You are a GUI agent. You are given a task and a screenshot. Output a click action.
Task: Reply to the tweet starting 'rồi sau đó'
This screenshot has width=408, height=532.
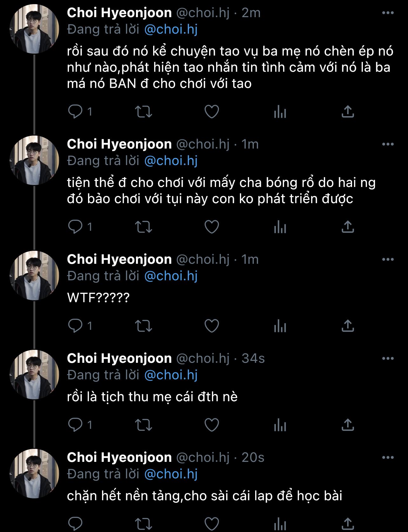pyautogui.click(x=75, y=112)
